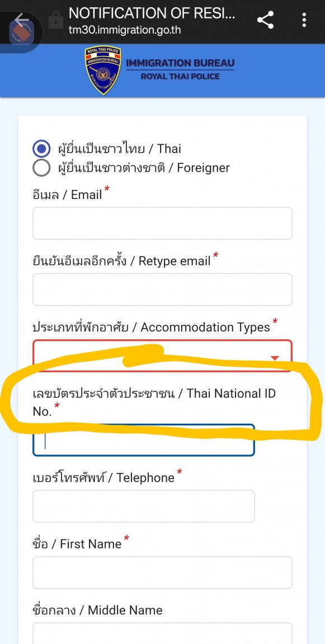Click the First Name input field
Viewport: 325px width, 644px height.
[x=162, y=572]
